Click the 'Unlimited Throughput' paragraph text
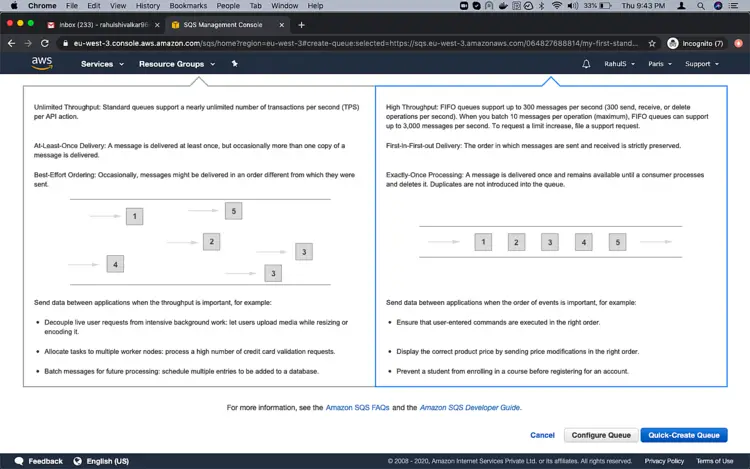This screenshot has width=750, height=469. [197, 111]
